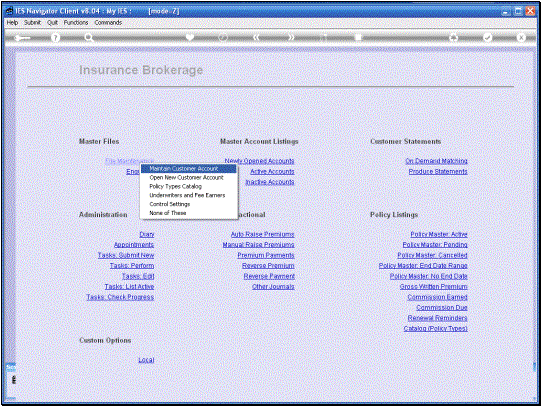Open Newly Opened Accounts listing
Viewport: 541px width, 406px height.
(x=259, y=161)
